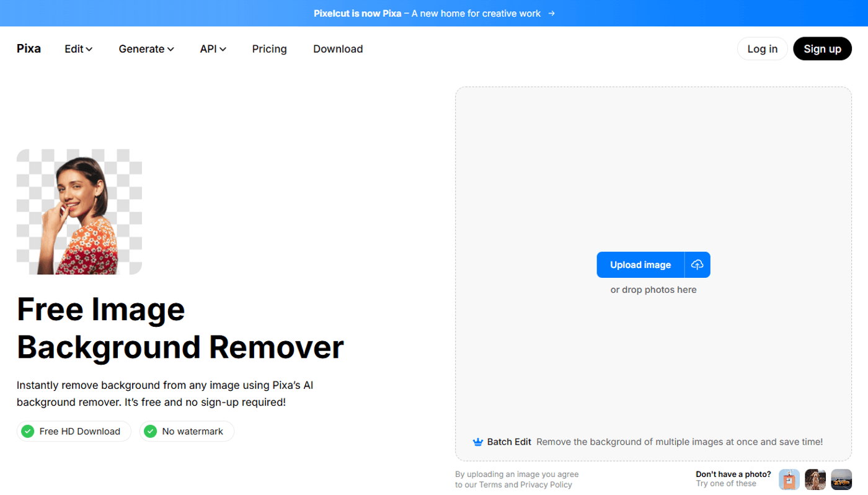Click the woman preview image with transparent background
Screen dimensions: 868x495
79,212
